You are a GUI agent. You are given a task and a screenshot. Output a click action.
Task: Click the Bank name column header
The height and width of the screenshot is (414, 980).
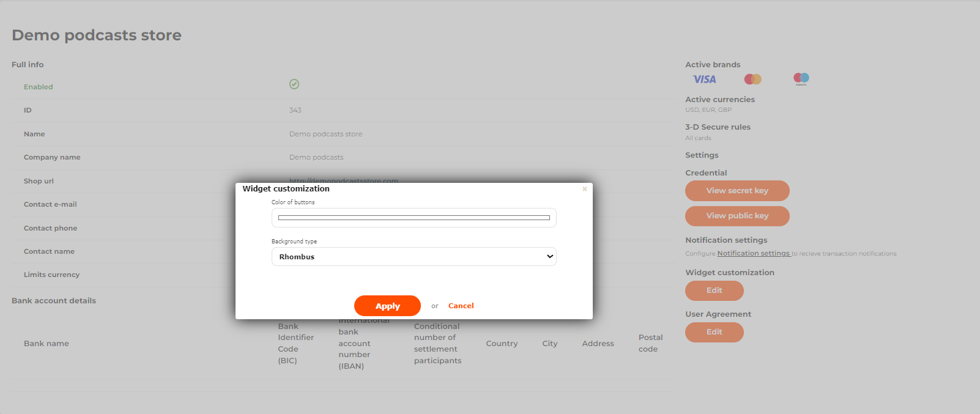[x=46, y=344]
